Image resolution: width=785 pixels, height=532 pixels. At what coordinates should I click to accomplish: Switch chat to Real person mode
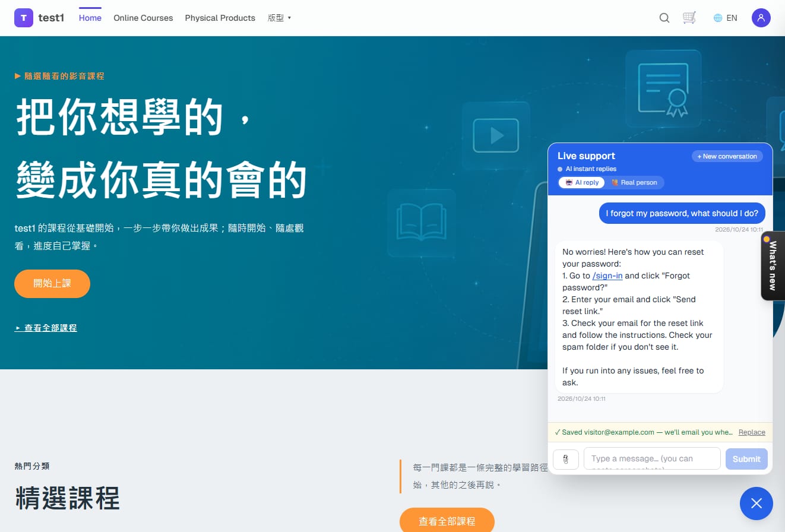(634, 182)
